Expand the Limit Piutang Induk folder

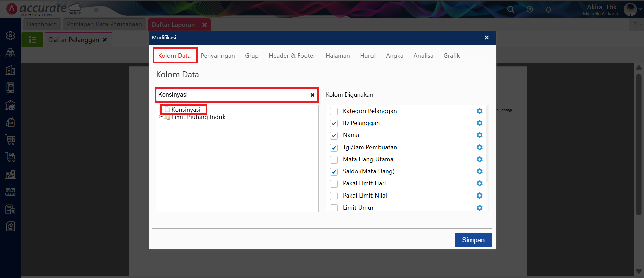coord(160,117)
